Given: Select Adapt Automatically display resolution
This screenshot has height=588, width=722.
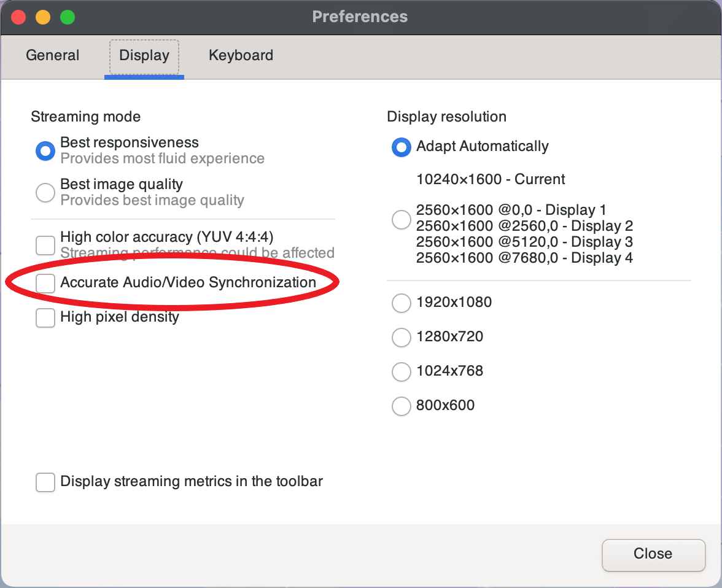Looking at the screenshot, I should pos(401,147).
